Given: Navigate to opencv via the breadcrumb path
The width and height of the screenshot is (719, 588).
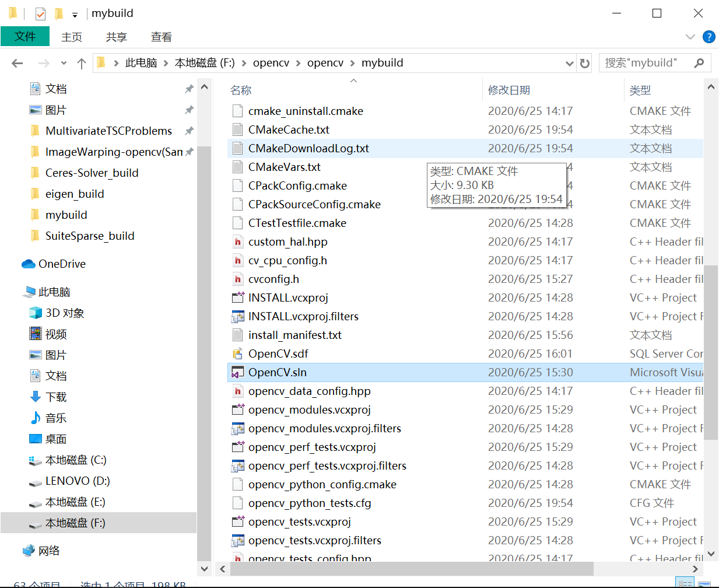Looking at the screenshot, I should 271,62.
